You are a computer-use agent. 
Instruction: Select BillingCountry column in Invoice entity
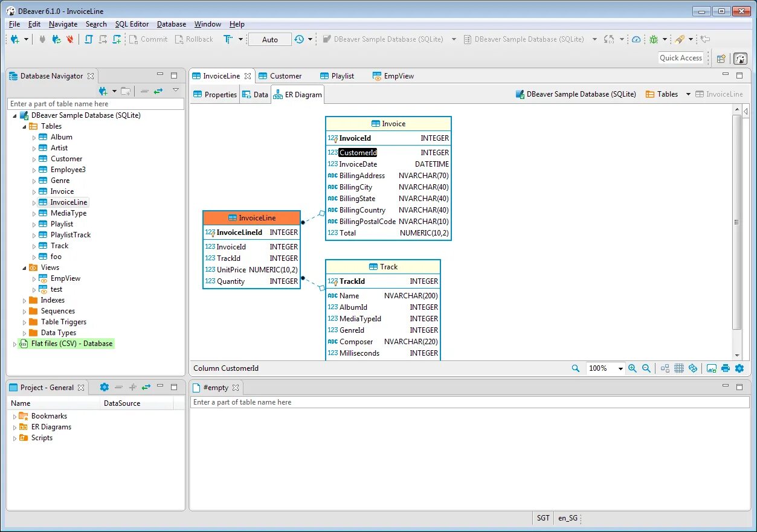coord(362,210)
